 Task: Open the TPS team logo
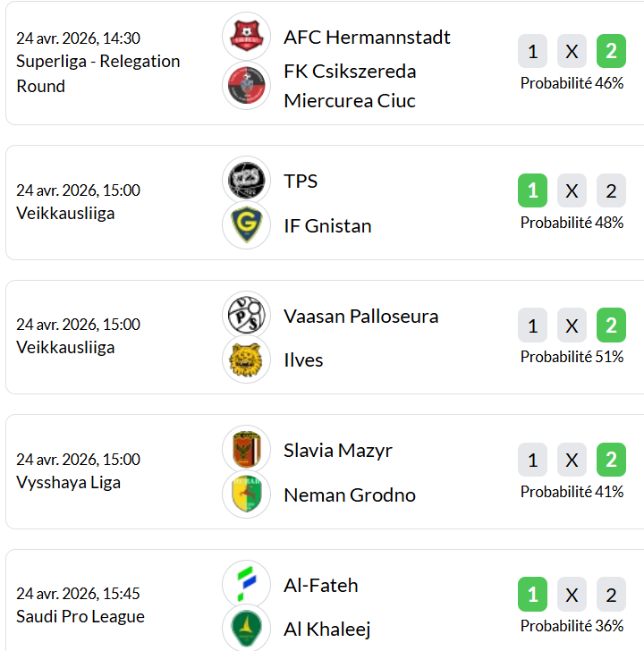coord(246,180)
